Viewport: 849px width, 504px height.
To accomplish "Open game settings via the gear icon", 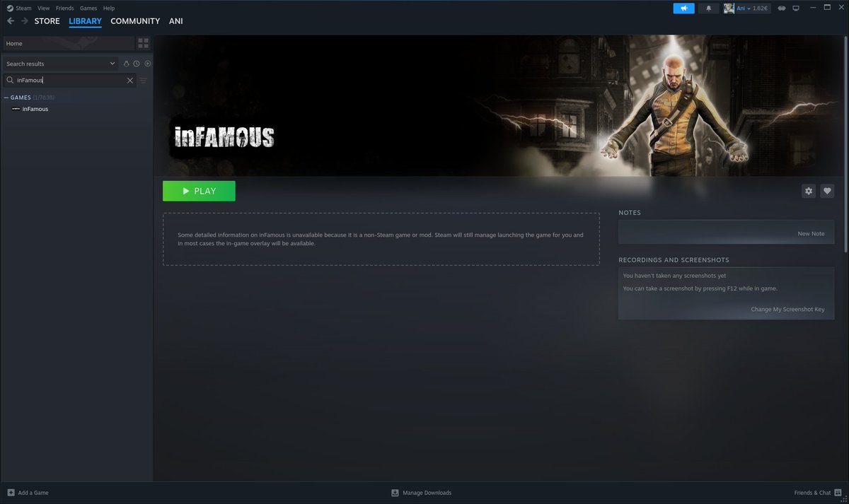I will [809, 190].
